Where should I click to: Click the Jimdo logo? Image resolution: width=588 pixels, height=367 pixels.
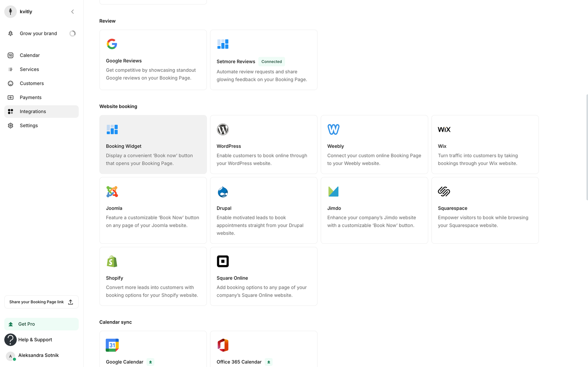(x=333, y=192)
